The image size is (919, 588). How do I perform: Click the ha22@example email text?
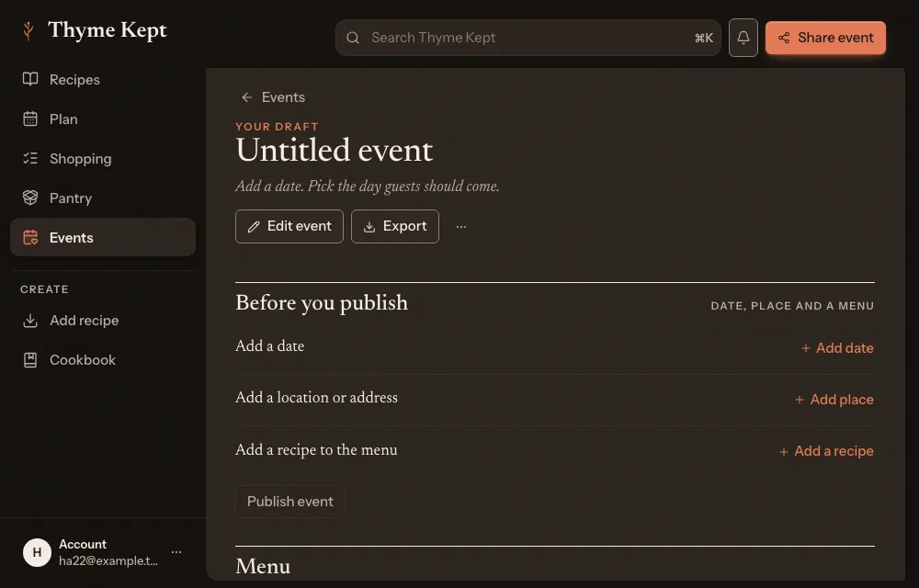108,561
